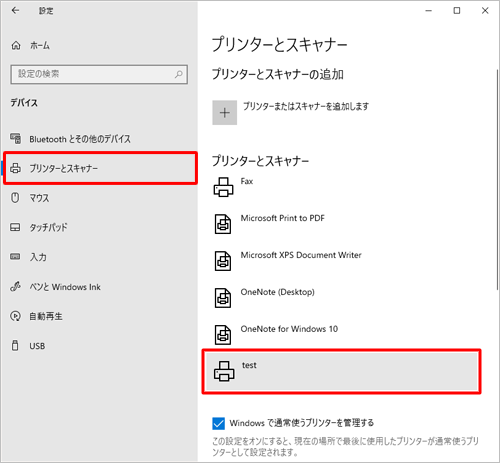Select the test printer entry
Image resolution: width=500 pixels, height=463 pixels.
[342, 371]
